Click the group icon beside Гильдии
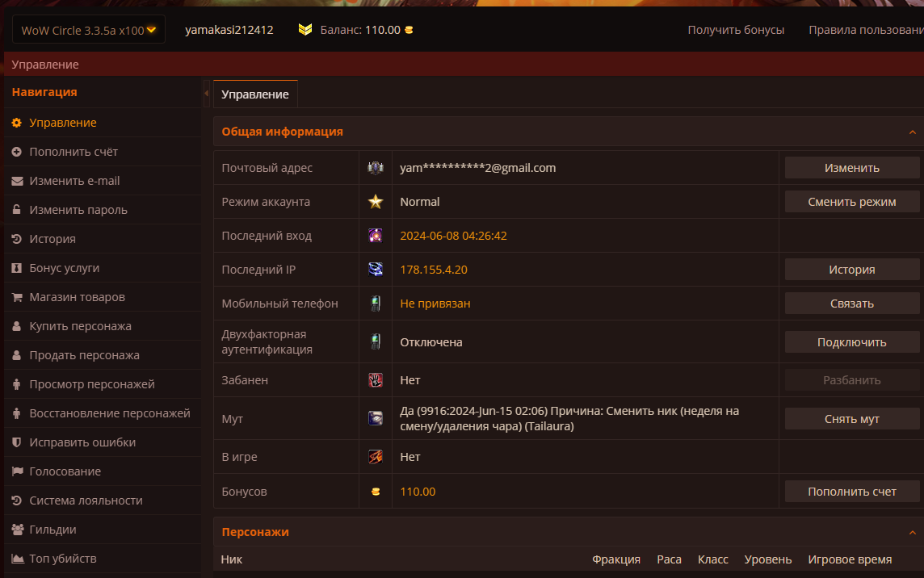 [x=18, y=529]
